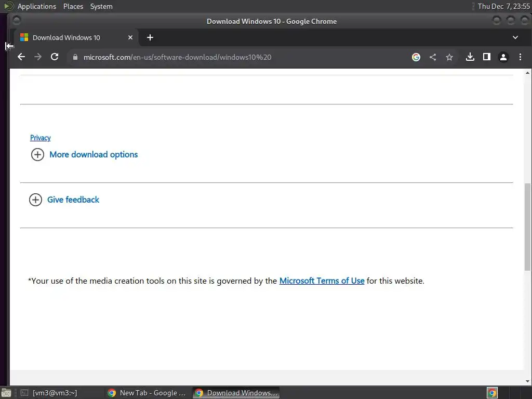Bookmark this page with the star icon
The height and width of the screenshot is (399, 532).
(449, 57)
